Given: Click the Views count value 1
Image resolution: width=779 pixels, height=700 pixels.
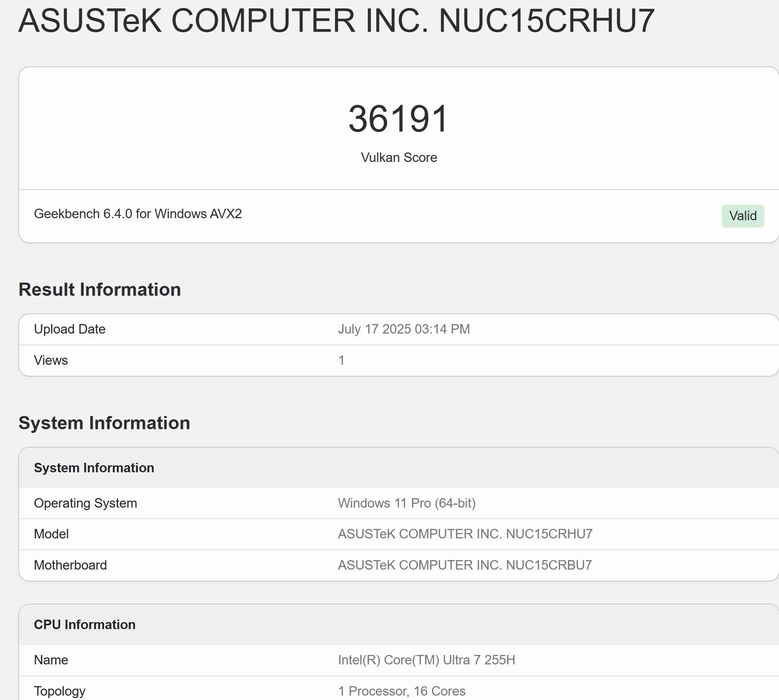Looking at the screenshot, I should (341, 360).
